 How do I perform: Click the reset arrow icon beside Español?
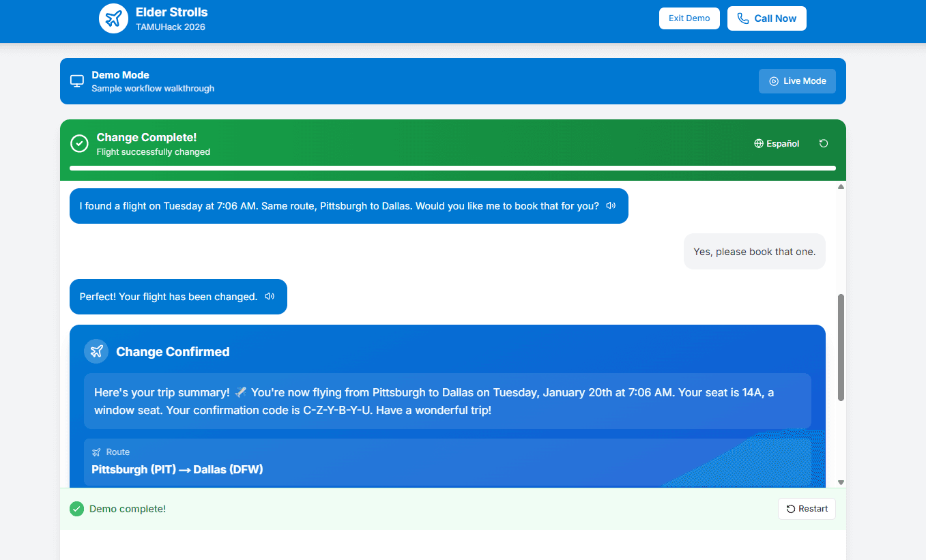click(x=824, y=143)
